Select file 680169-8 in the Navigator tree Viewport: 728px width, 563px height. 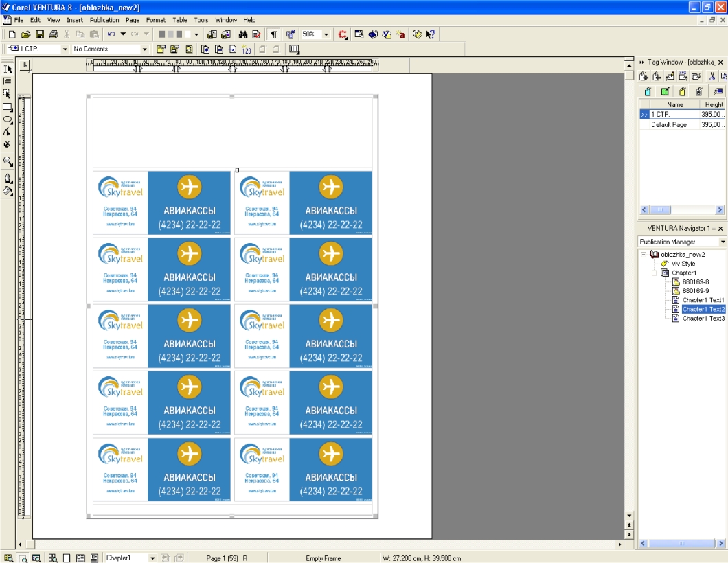(696, 282)
